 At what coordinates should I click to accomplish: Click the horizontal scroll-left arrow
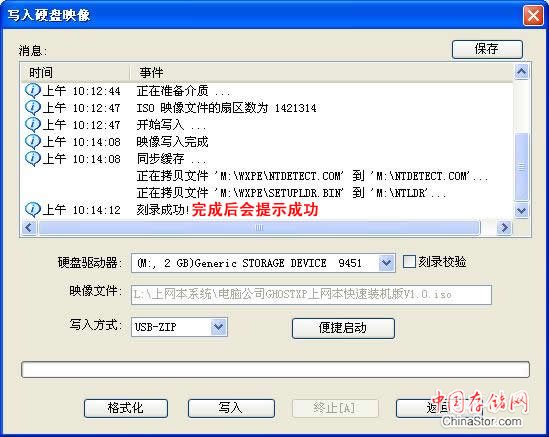pyautogui.click(x=29, y=228)
